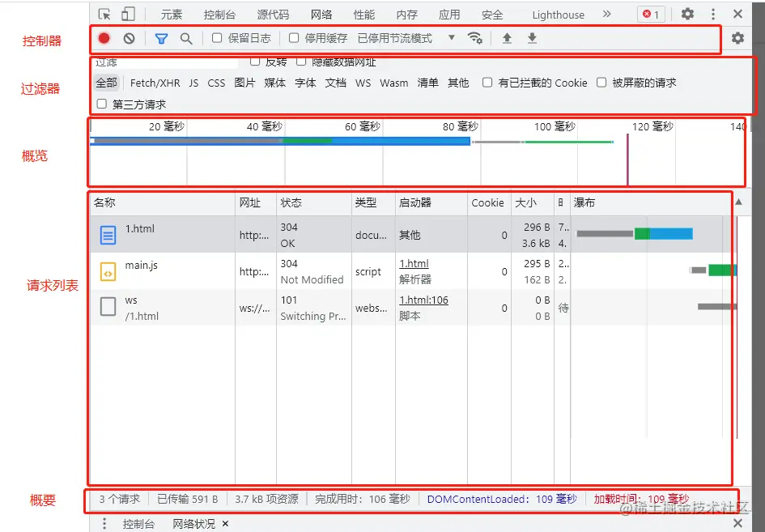Switch to the Lighthouse tab
The image size is (765, 532).
point(558,15)
